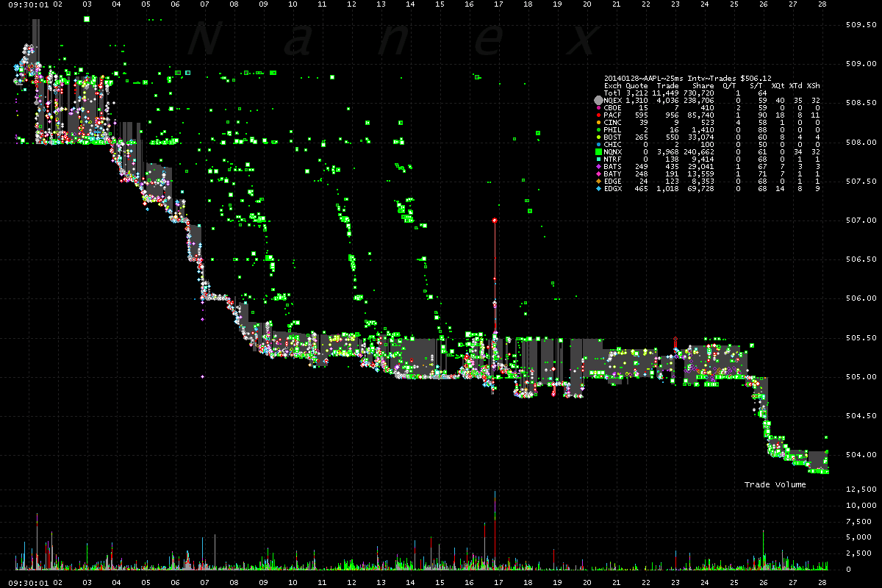
Task: Click NQNX share value '240,662'
Action: pyautogui.click(x=699, y=152)
